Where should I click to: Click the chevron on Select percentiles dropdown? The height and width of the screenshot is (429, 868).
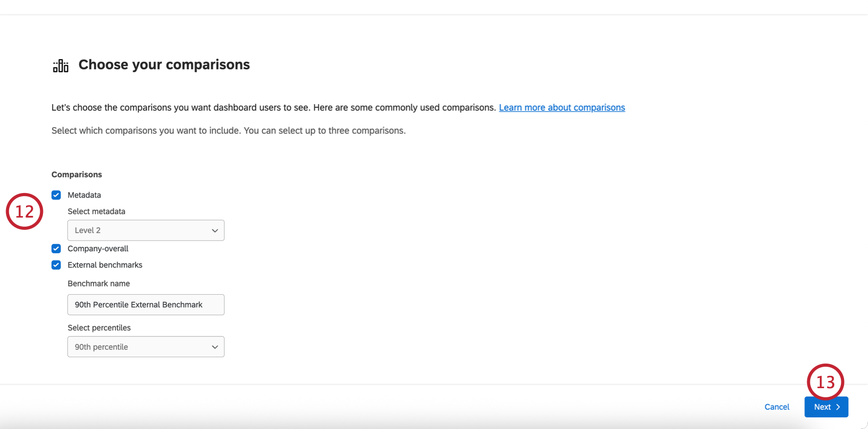pos(215,347)
